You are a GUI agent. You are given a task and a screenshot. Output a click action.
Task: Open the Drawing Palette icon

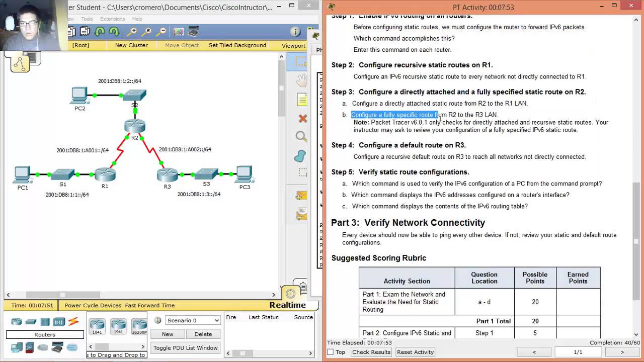[179, 32]
